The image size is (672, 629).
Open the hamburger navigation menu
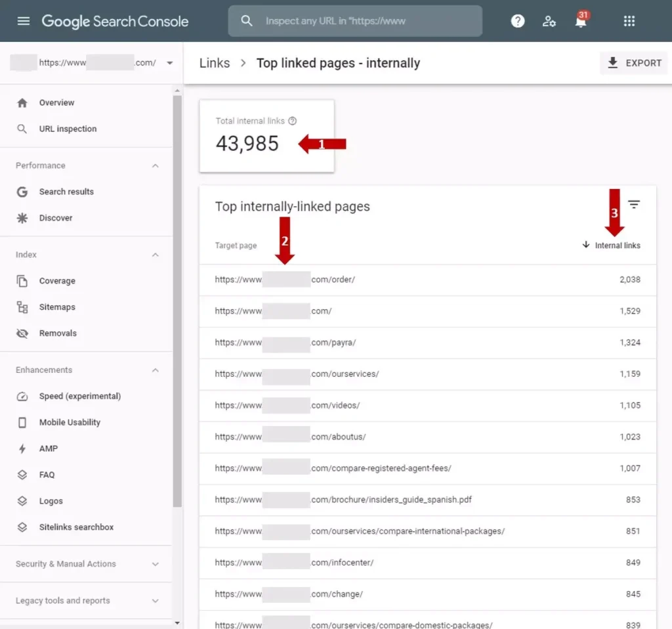click(24, 21)
